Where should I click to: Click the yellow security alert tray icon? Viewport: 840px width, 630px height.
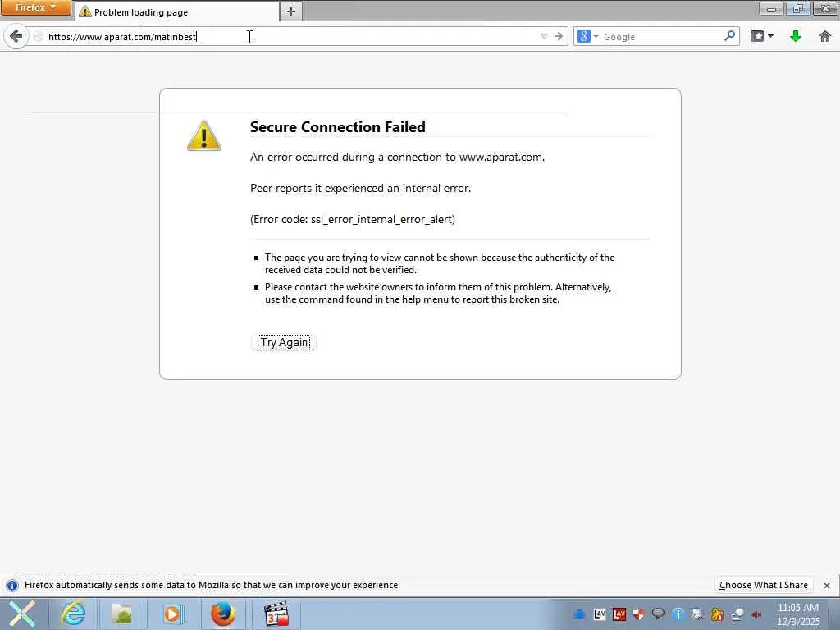[x=717, y=614]
